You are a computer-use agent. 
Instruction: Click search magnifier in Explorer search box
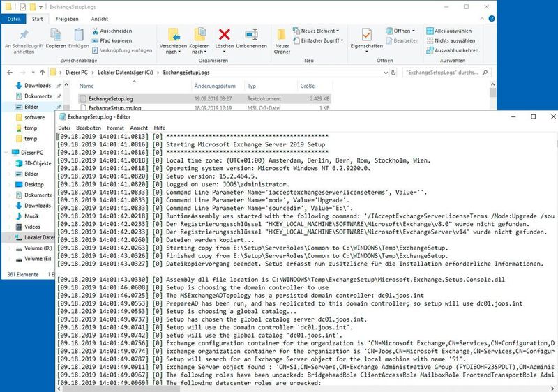(485, 73)
